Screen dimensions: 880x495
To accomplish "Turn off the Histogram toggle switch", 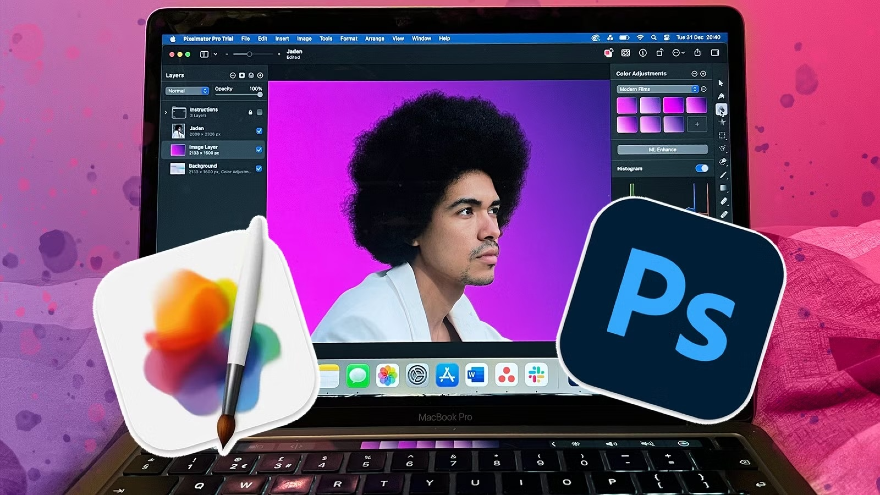I will (702, 168).
